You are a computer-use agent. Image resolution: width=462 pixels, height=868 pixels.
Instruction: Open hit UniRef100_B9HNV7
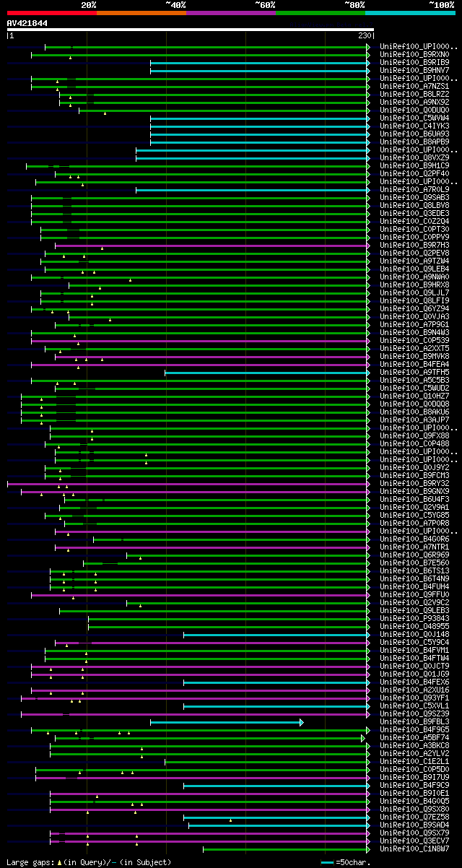pyautogui.click(x=415, y=70)
